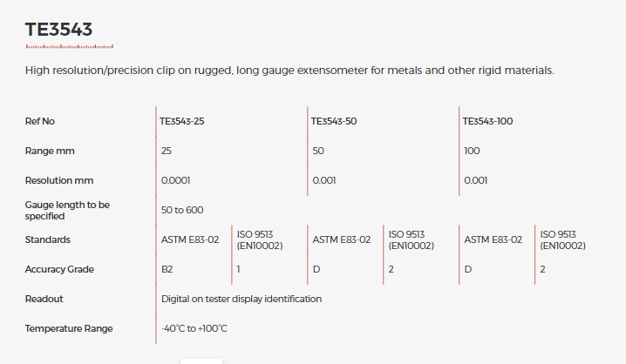Click the 100 range value

tap(472, 152)
